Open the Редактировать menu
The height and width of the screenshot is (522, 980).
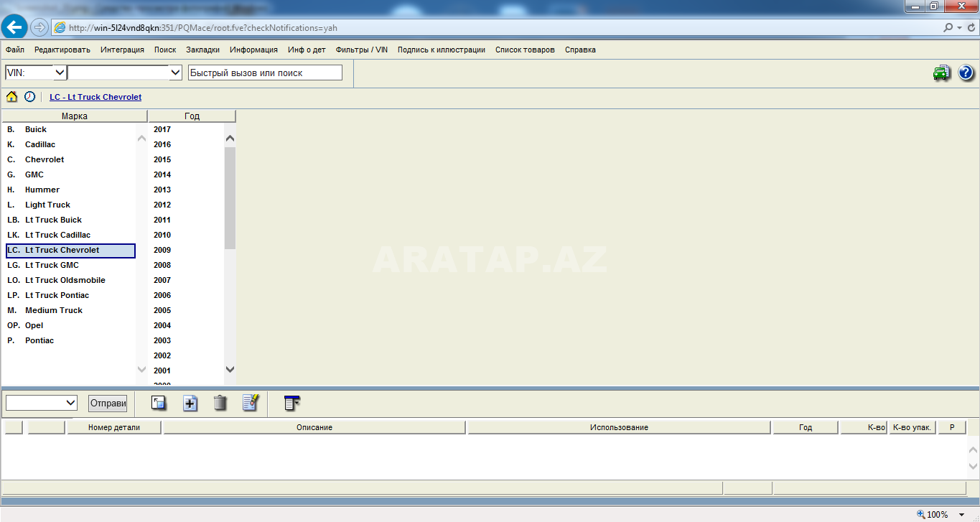point(62,50)
